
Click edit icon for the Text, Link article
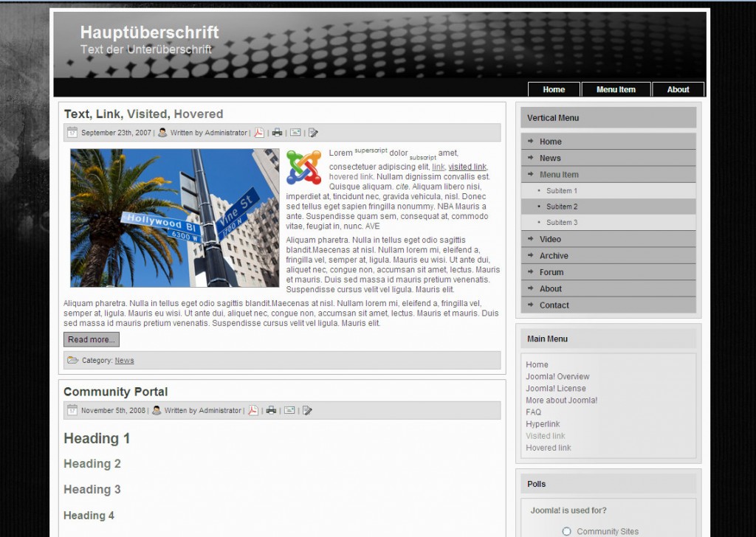coord(313,133)
